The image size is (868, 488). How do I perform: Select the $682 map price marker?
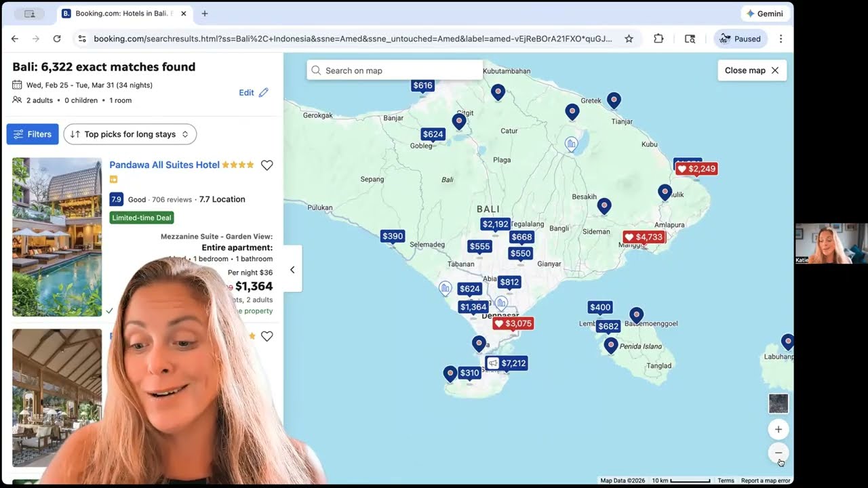coord(608,327)
